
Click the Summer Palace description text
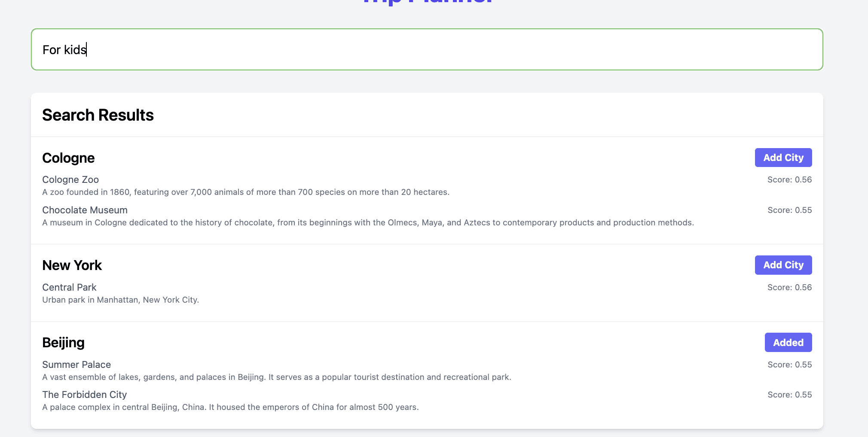click(276, 377)
